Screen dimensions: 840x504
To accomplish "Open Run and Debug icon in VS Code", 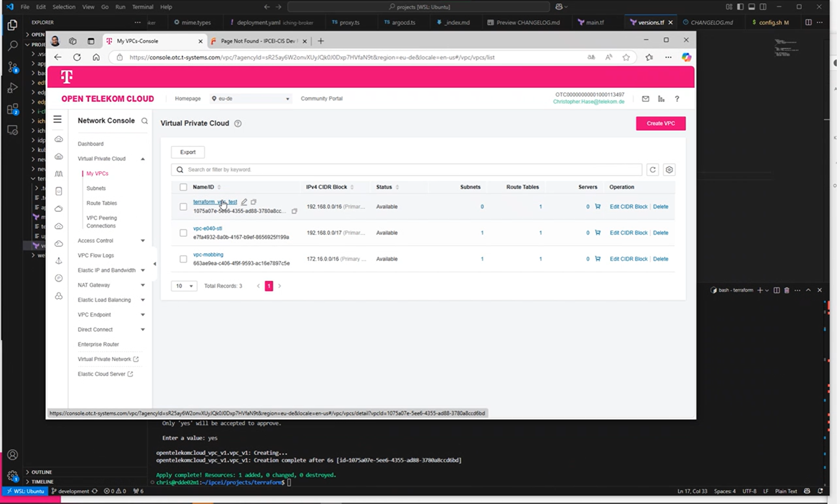I will [13, 88].
